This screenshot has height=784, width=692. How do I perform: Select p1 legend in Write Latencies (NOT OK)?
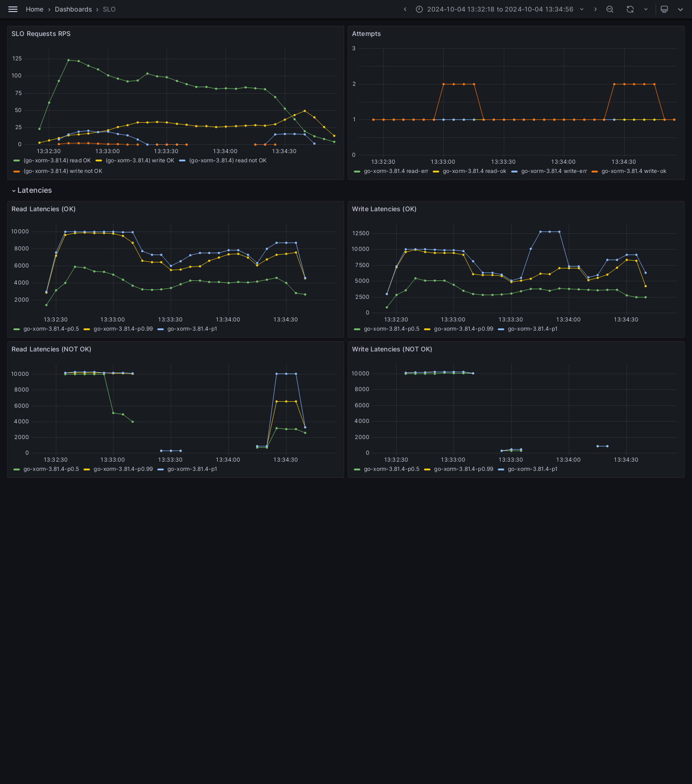[532, 469]
